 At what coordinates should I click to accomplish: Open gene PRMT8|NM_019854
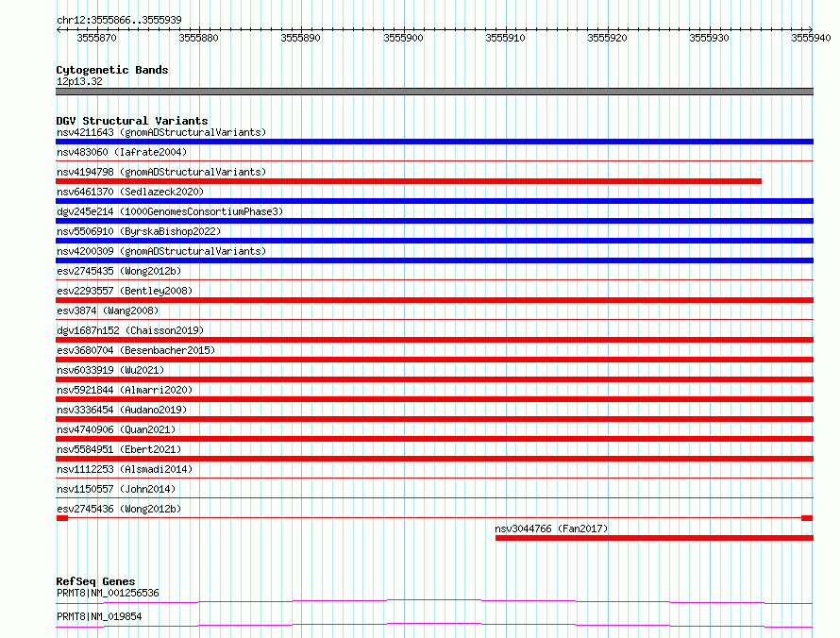(99, 616)
